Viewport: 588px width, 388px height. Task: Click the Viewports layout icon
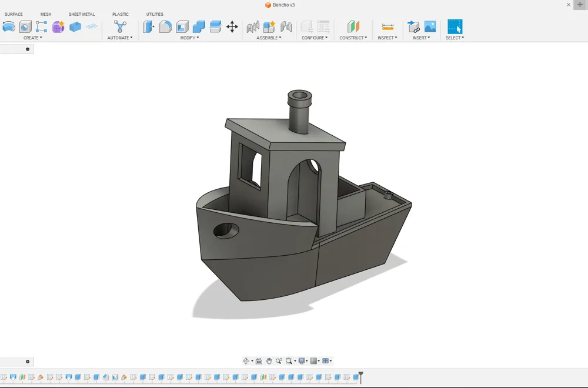326,360
